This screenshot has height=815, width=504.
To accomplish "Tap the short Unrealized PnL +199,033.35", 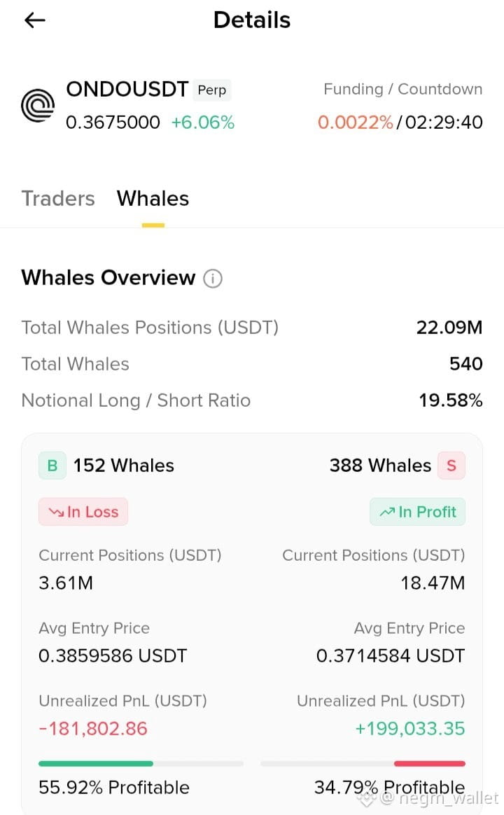I will [x=410, y=728].
